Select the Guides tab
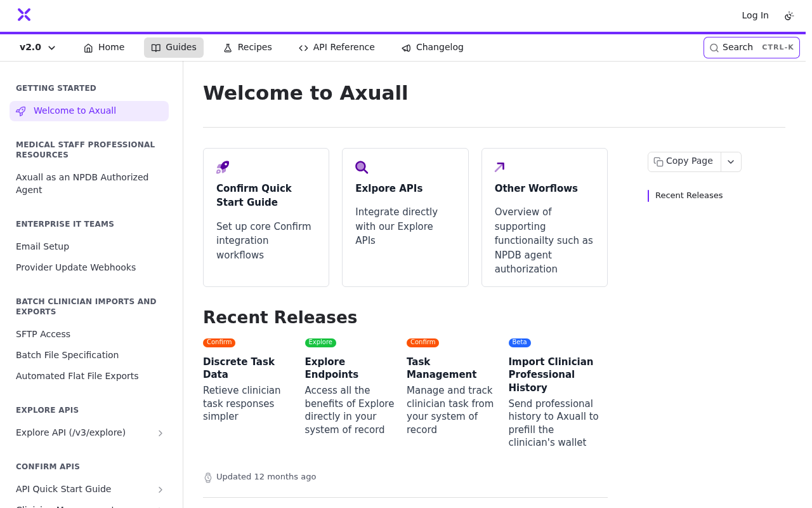 [x=174, y=48]
